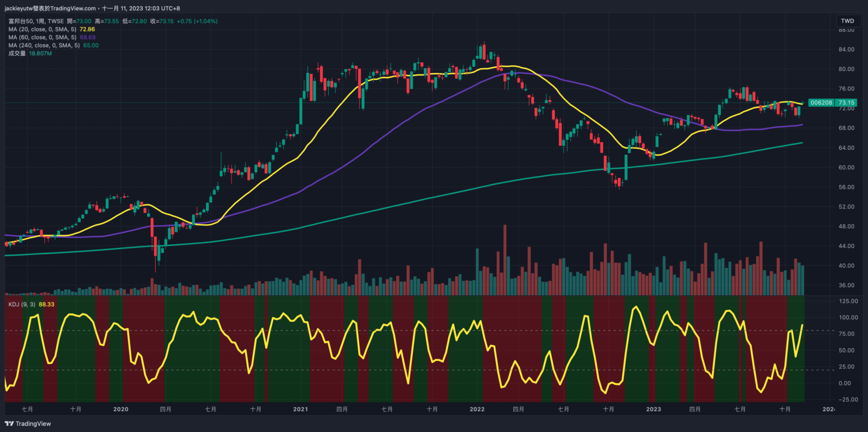Screen dimensions: 868x432
Task: Click the 2020 label on time axis
Action: point(120,409)
